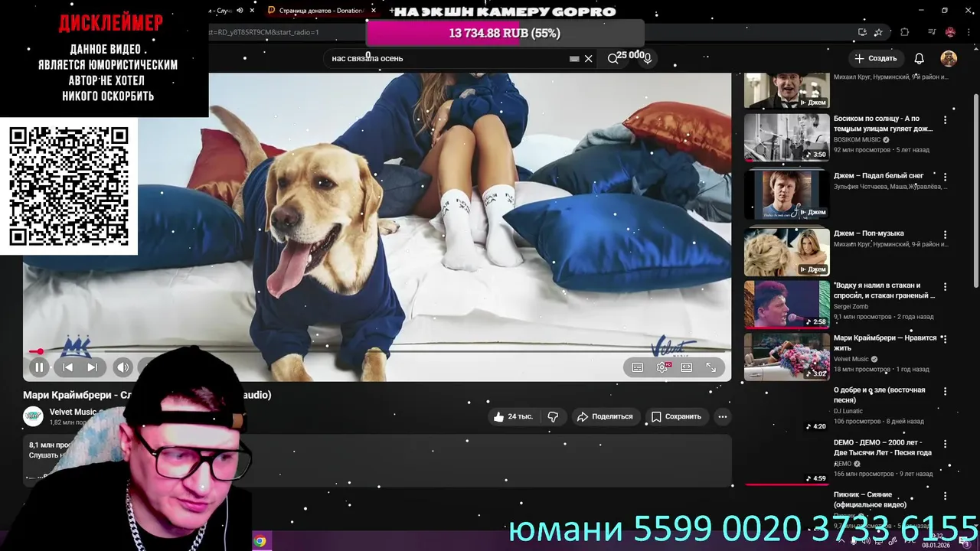Open the on-screen keyboard in search box
This screenshot has height=551, width=980.
(x=574, y=58)
